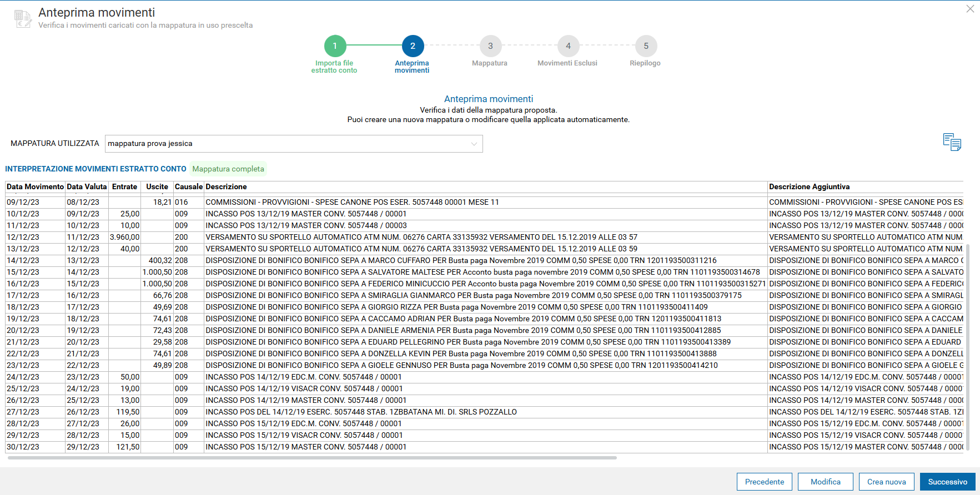
Task: Click the Data Movimento column header
Action: [35, 187]
